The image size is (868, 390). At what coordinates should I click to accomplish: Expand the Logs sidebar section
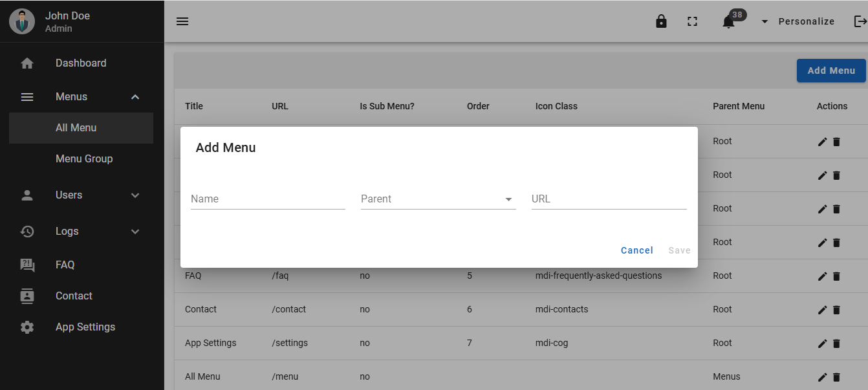point(65,231)
